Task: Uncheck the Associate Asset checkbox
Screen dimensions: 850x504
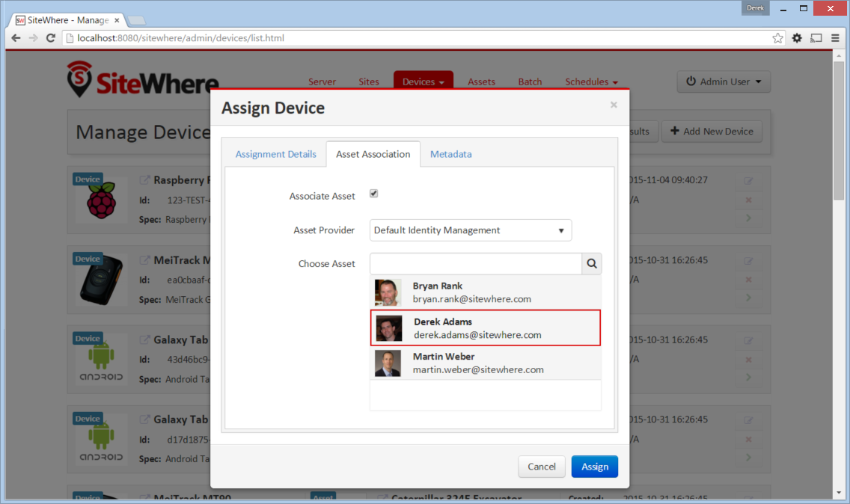Action: coord(373,194)
